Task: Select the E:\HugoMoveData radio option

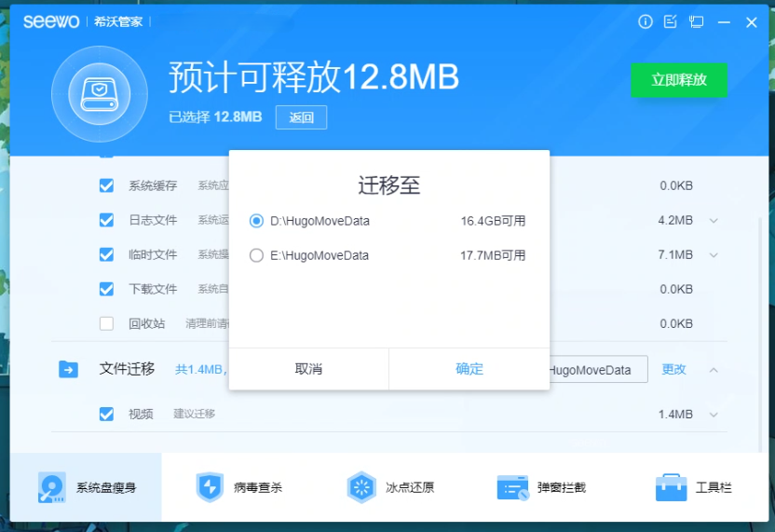Action: coord(257,255)
